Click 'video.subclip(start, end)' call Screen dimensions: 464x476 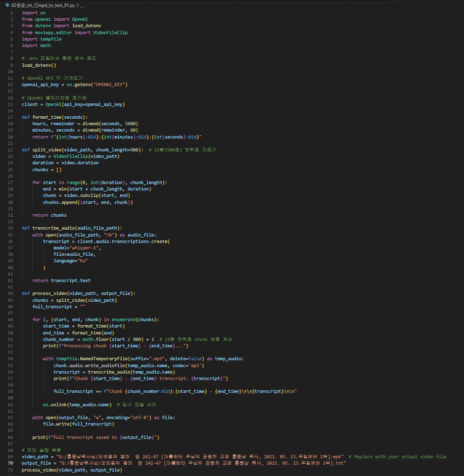[x=97, y=195]
